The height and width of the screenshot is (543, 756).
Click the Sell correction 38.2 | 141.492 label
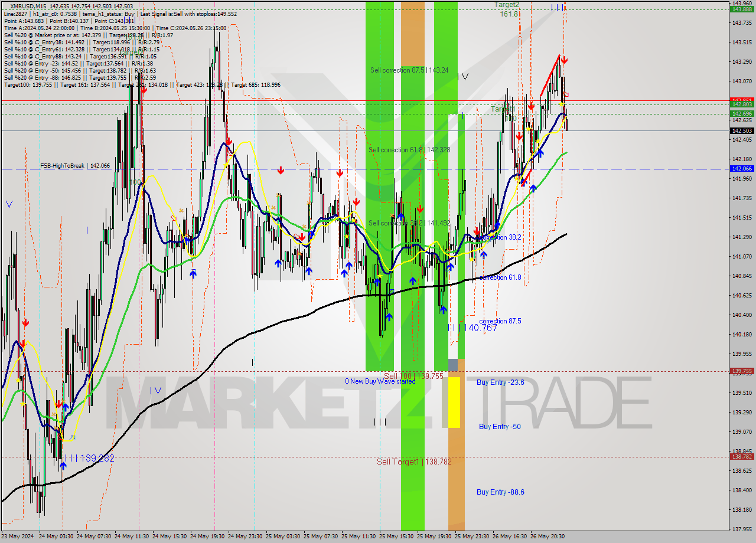(409, 223)
